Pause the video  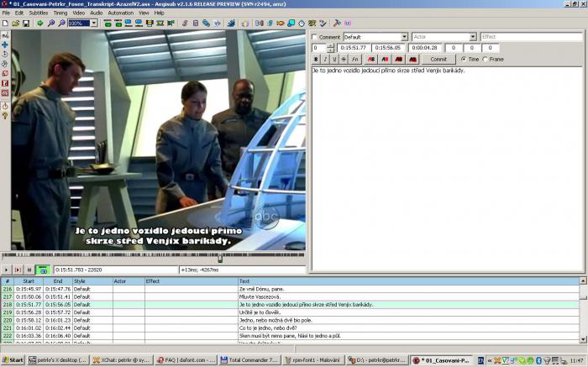pos(29,270)
